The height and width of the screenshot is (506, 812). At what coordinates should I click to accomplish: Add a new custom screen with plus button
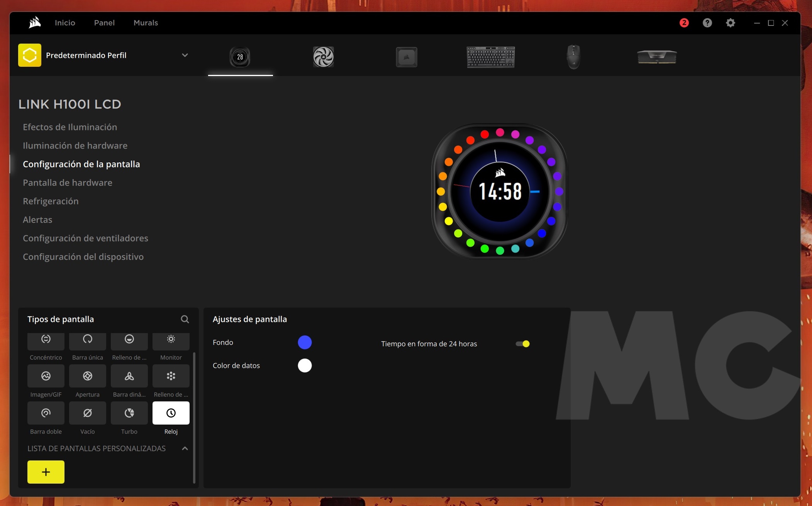pyautogui.click(x=46, y=472)
